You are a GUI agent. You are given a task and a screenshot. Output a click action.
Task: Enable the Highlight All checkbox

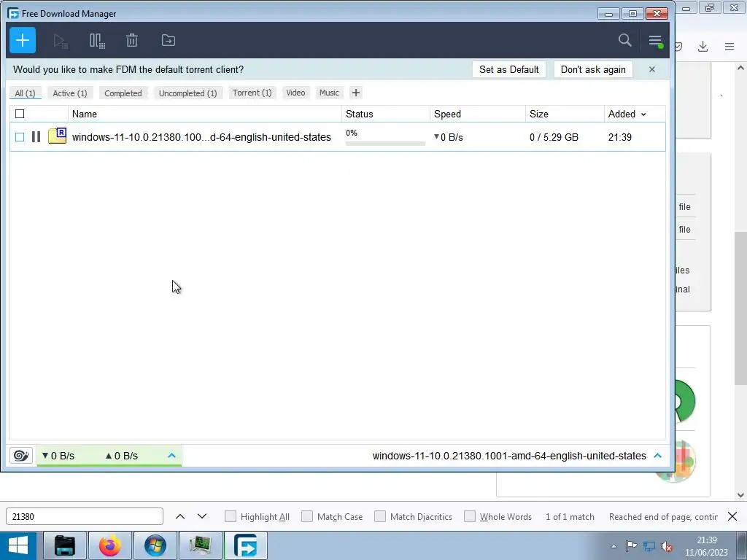pos(230,517)
